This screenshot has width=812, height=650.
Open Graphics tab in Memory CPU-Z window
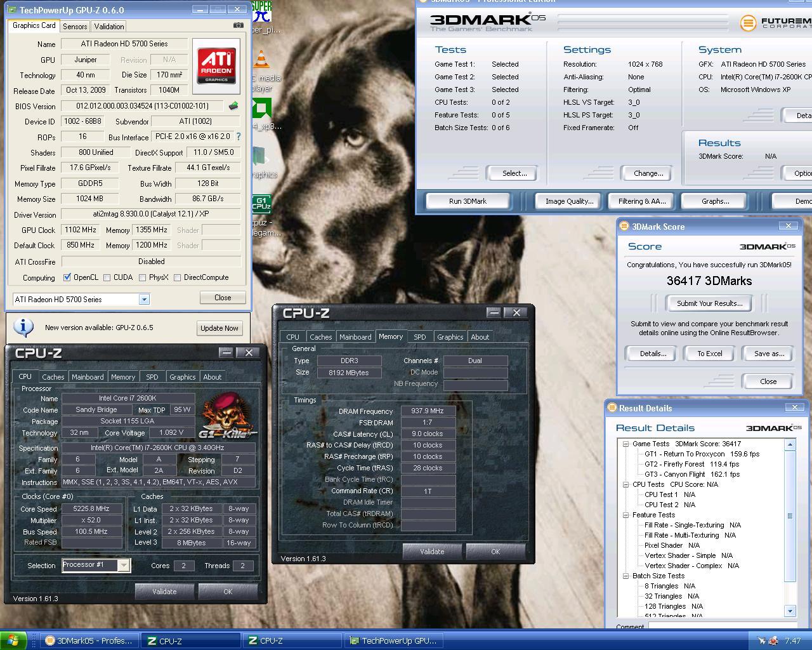click(x=450, y=336)
